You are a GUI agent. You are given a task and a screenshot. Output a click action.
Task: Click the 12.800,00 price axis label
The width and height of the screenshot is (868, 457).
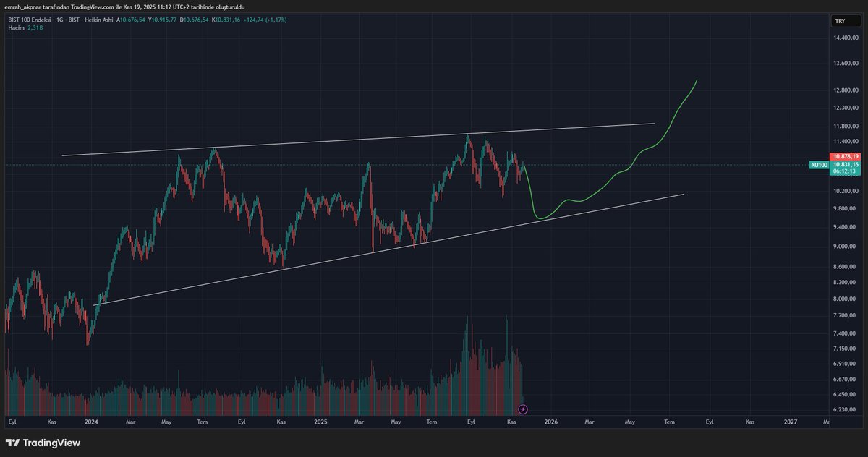[x=845, y=90]
